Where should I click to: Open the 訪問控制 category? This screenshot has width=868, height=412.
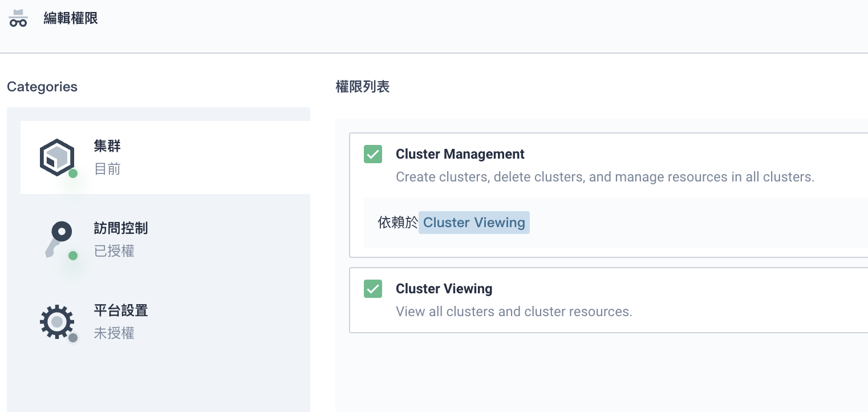point(120,228)
